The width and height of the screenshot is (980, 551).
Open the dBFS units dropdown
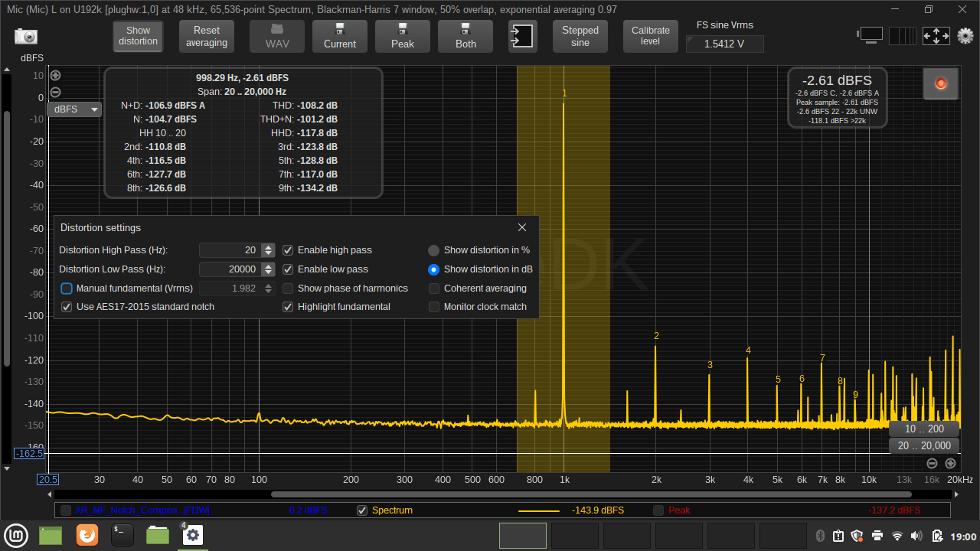[74, 109]
